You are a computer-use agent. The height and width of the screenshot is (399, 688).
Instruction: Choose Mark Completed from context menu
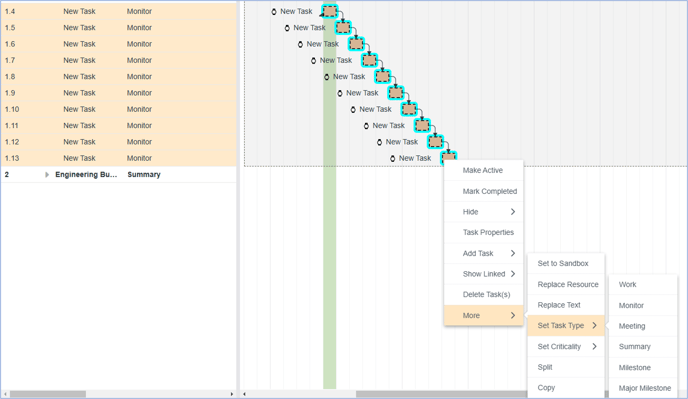pyautogui.click(x=484, y=191)
